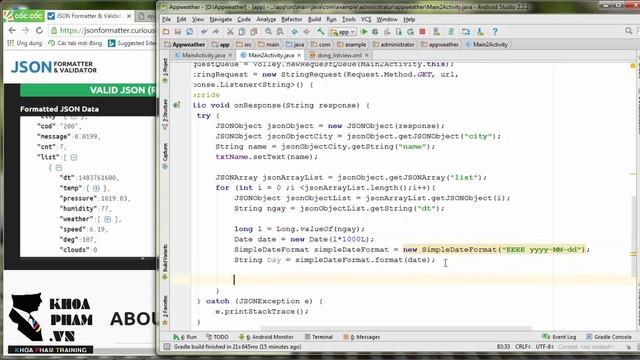Image resolution: width=640 pixels, height=360 pixels.
Task: Switch to MainActivity.java editor tab
Action: click(203, 55)
